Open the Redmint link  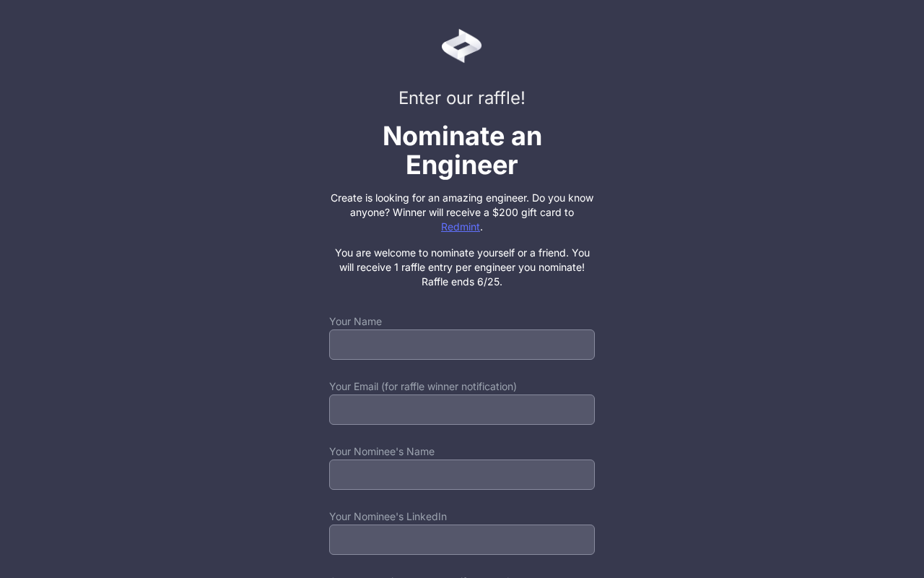(461, 227)
